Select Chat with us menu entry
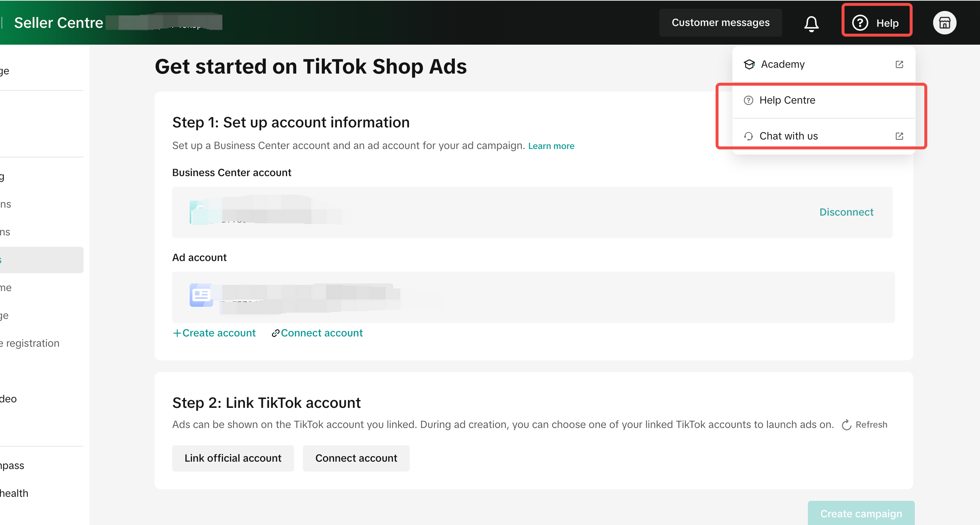 coord(788,136)
